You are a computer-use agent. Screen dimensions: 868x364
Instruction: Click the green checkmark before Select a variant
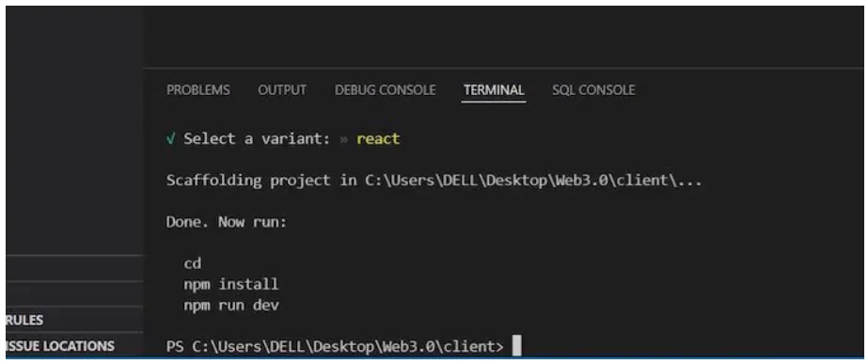coord(171,138)
